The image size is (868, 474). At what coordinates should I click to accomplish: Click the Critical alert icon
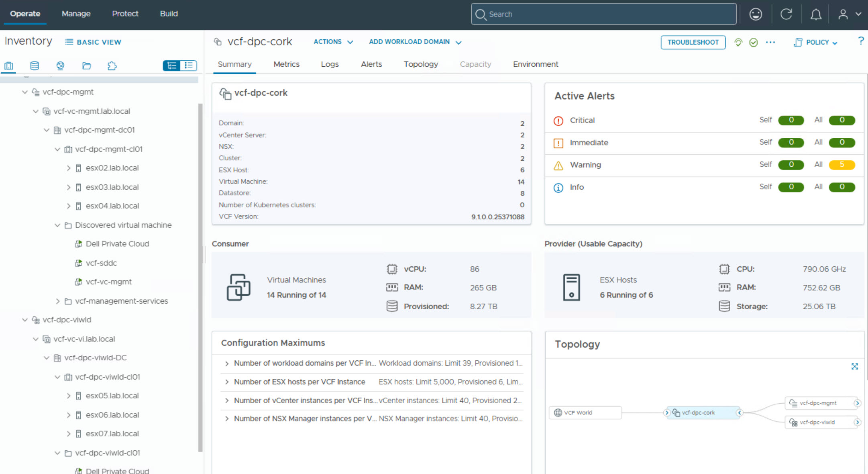tap(558, 121)
